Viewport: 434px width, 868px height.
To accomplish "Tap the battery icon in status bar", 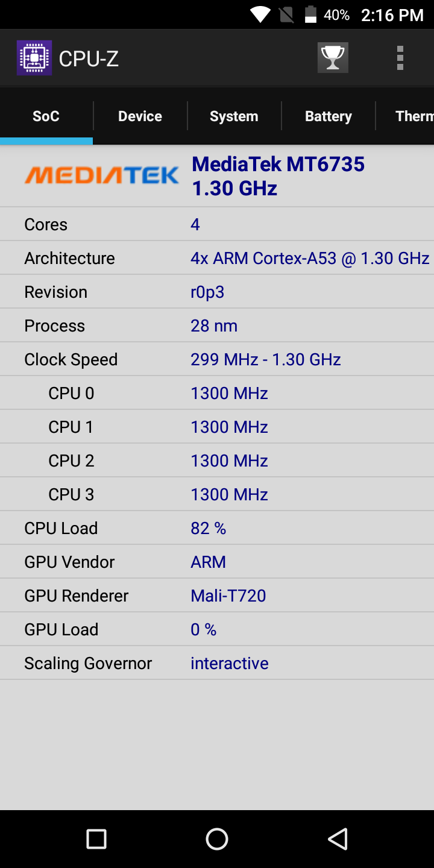I will point(310,14).
